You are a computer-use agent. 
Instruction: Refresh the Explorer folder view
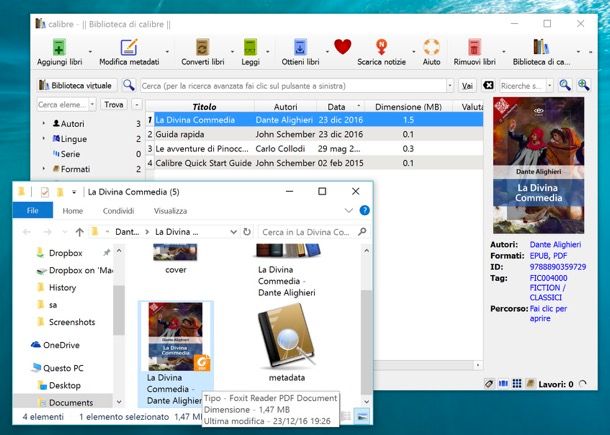click(247, 232)
